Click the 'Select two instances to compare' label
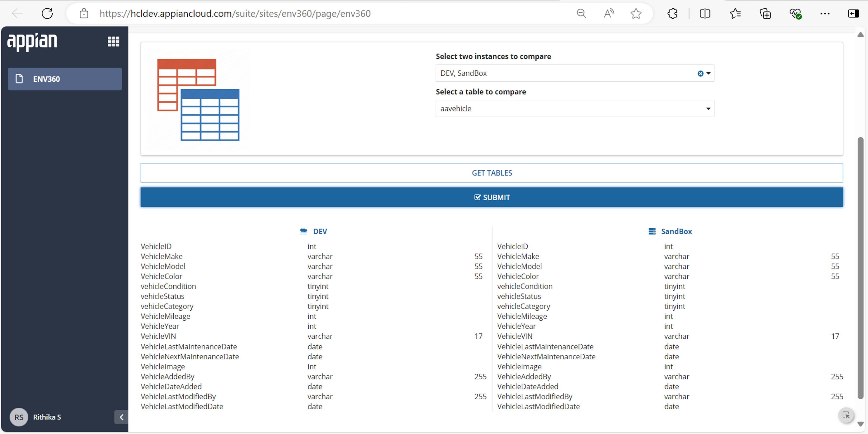The image size is (868, 434). (x=493, y=56)
